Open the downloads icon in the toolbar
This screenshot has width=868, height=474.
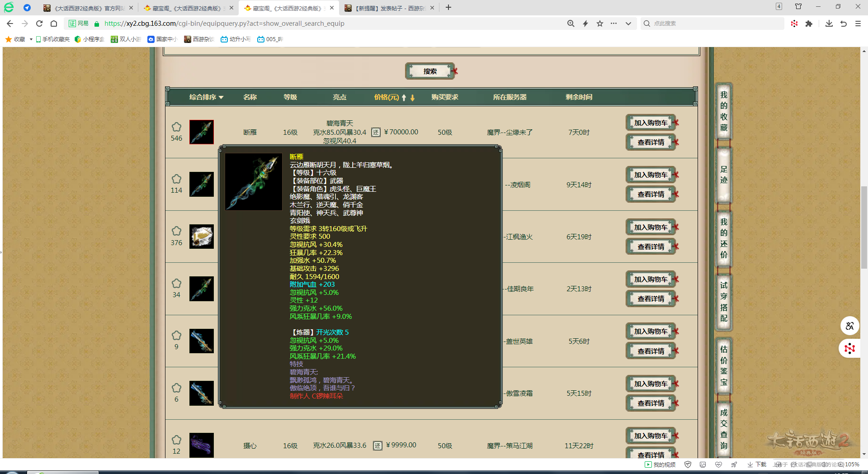point(829,24)
